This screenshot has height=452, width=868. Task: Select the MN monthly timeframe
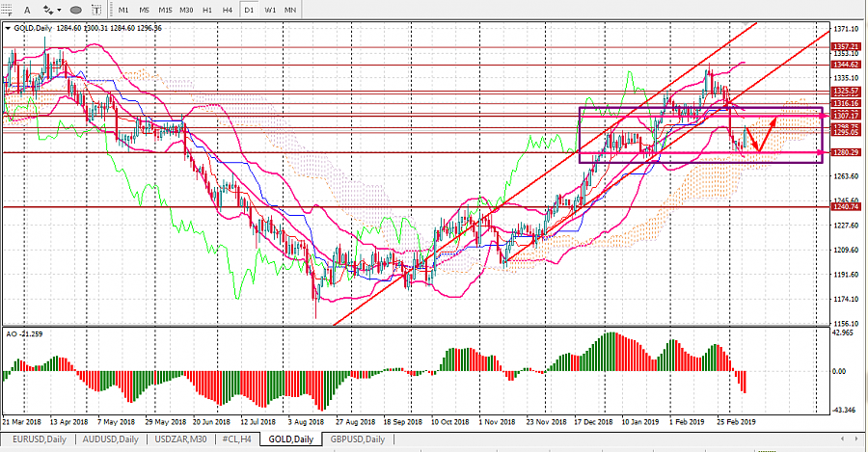290,10
